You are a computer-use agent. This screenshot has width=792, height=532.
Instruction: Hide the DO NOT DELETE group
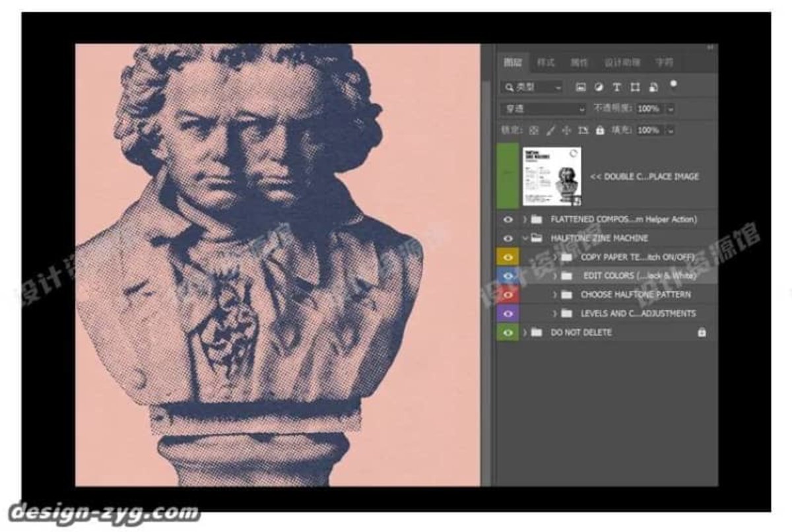coord(508,333)
